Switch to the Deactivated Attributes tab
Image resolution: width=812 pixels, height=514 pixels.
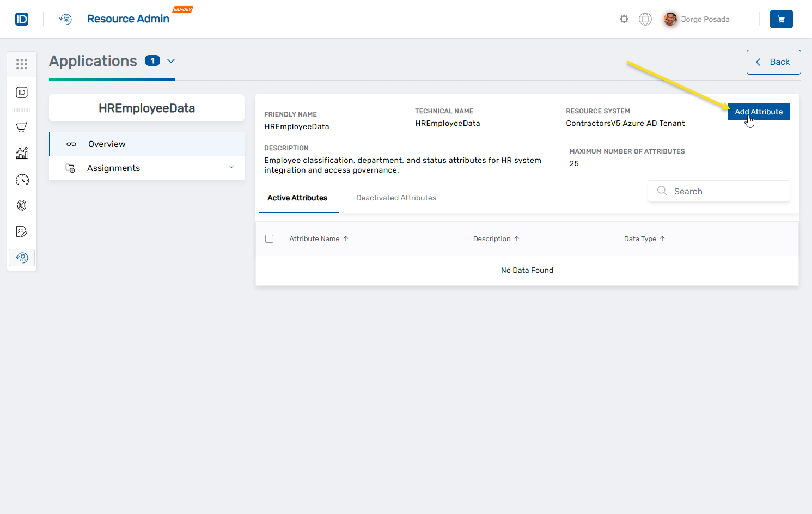click(x=396, y=198)
